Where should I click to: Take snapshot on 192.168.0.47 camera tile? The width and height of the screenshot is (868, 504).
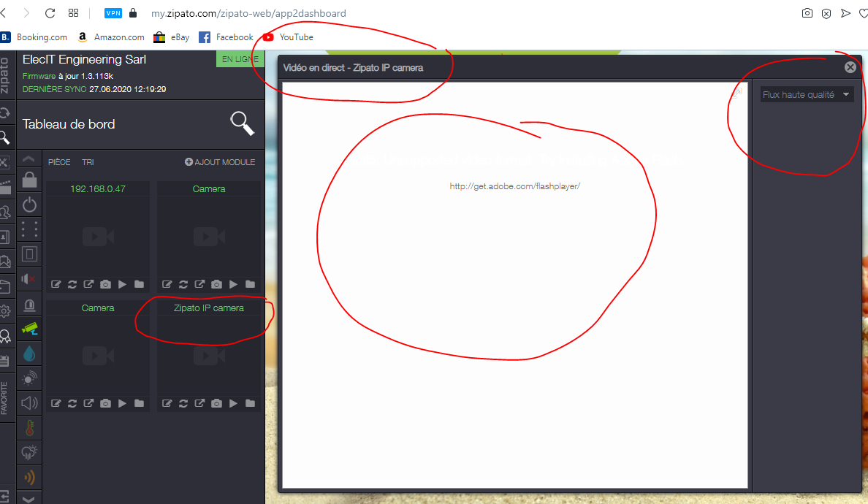coord(106,284)
